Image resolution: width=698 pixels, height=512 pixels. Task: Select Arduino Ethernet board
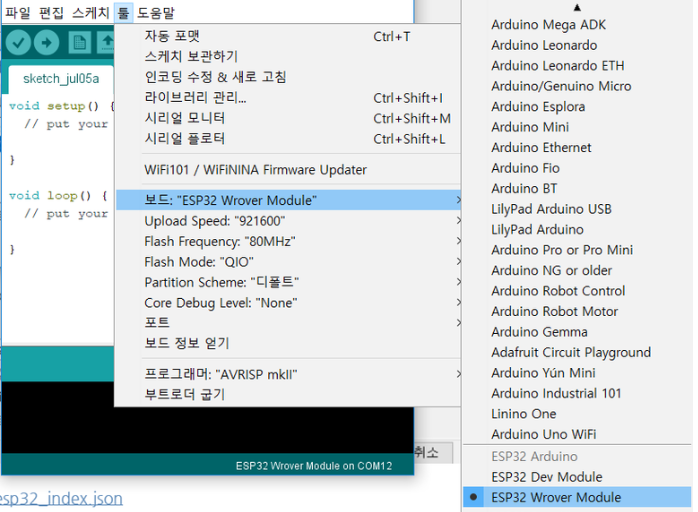tap(577, 147)
